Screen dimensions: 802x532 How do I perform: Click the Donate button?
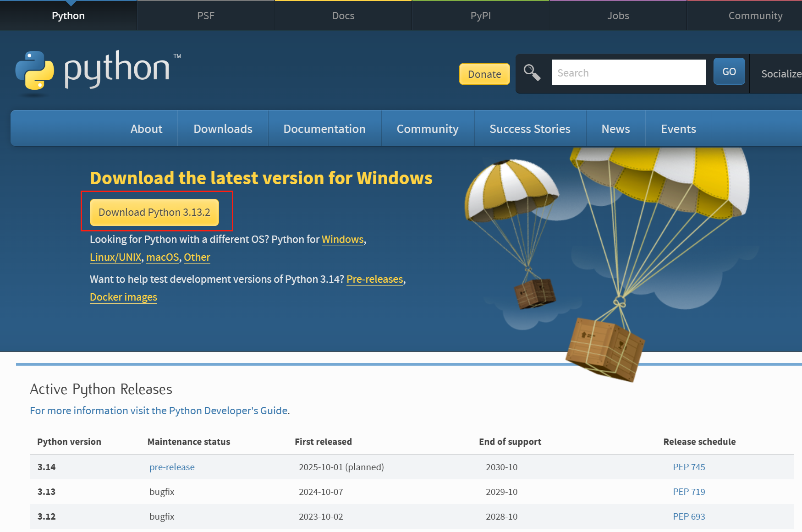[x=484, y=74]
